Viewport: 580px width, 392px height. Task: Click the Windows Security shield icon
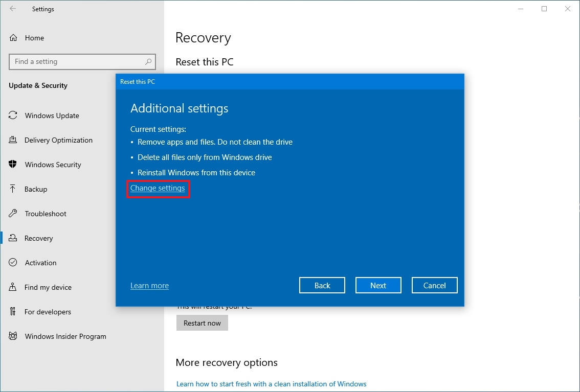(x=13, y=164)
